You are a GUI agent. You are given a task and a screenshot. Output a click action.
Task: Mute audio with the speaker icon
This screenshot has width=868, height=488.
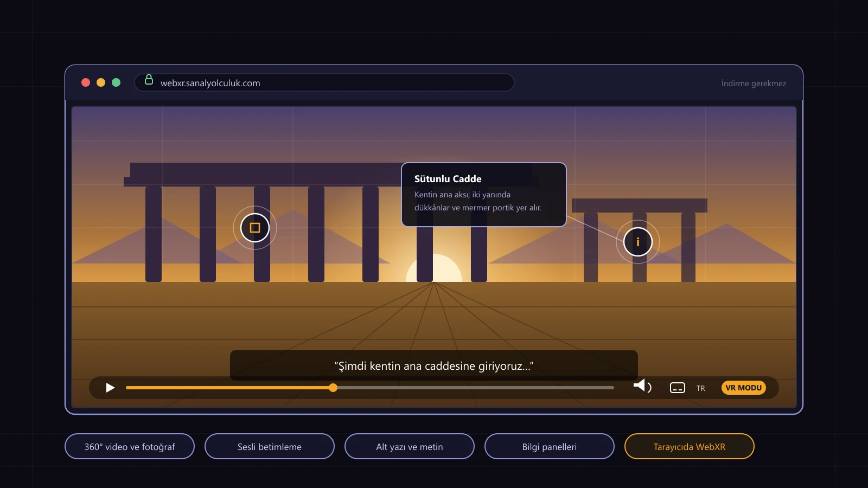[642, 386]
